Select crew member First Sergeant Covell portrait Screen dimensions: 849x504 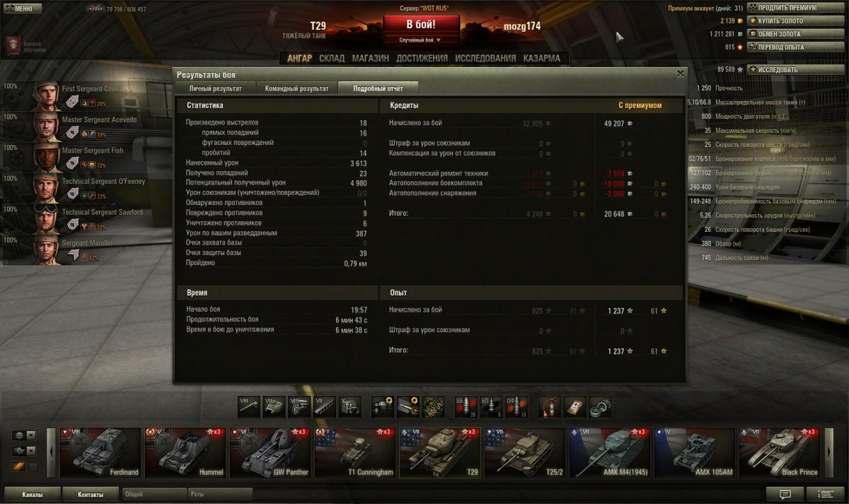[47, 97]
